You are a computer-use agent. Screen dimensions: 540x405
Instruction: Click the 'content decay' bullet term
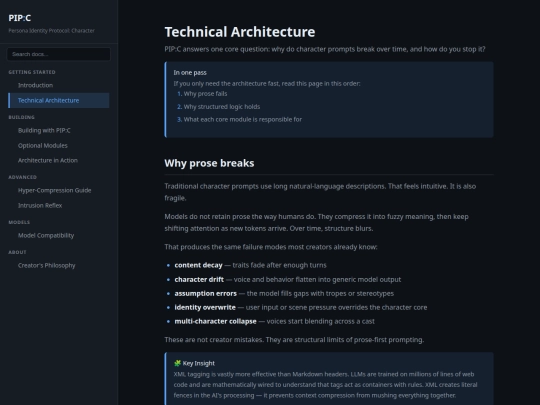[x=198, y=265]
